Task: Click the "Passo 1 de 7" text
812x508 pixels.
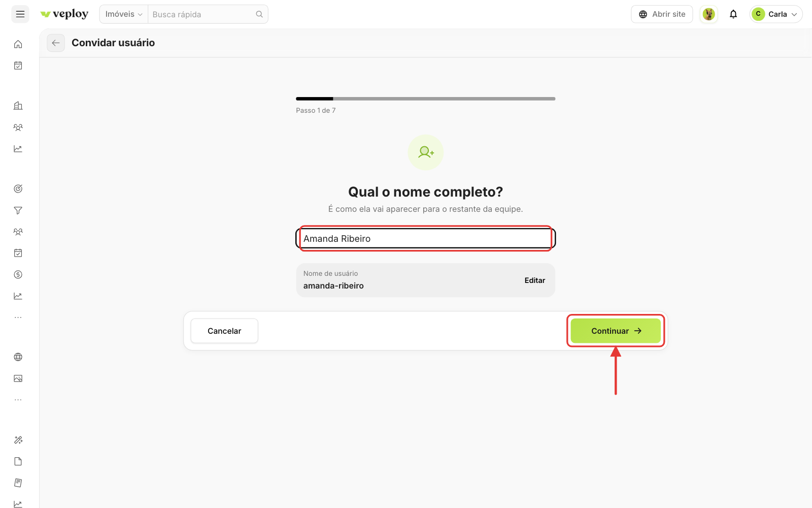Action: click(x=316, y=110)
